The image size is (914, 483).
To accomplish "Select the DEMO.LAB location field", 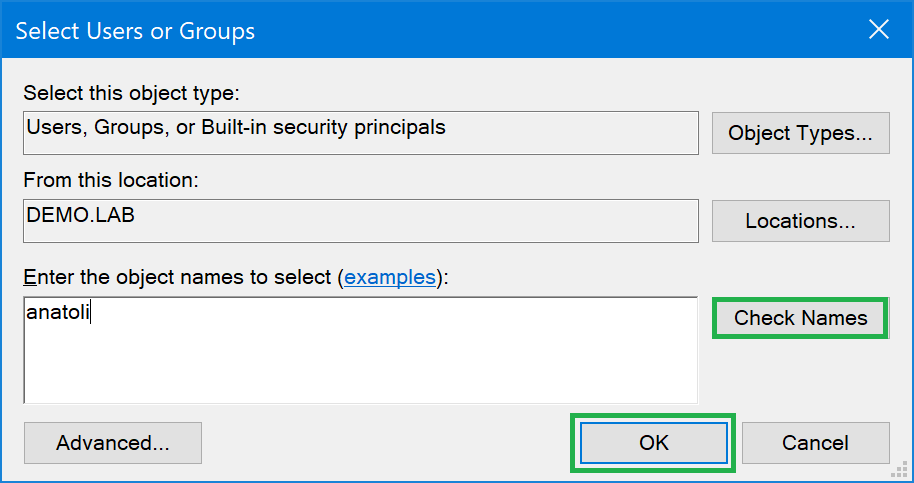I will (x=360, y=221).
